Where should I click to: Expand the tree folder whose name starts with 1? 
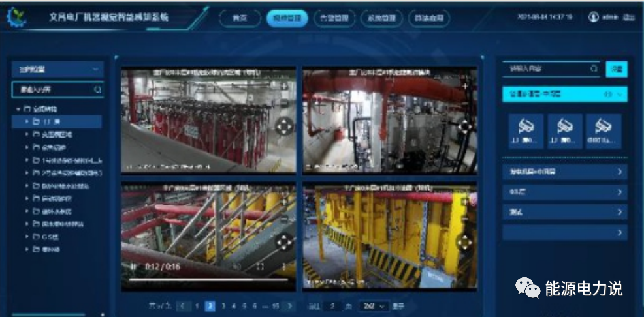click(x=27, y=160)
